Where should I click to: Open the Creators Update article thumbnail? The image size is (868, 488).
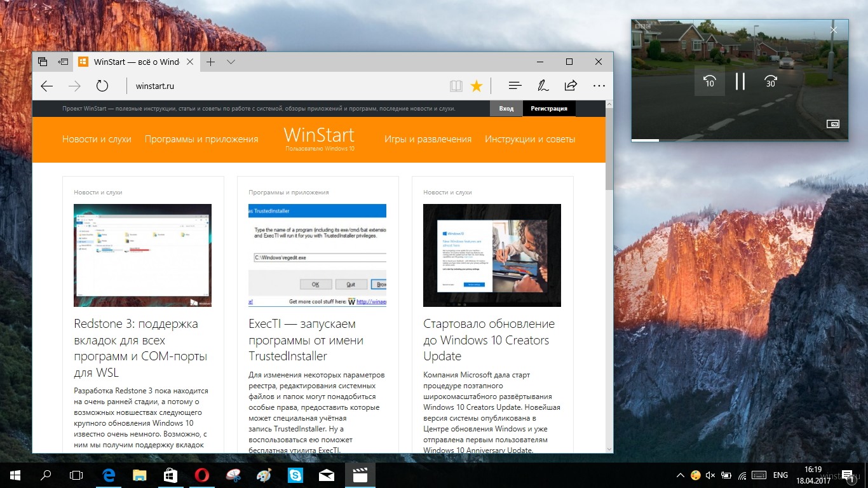[x=492, y=255]
